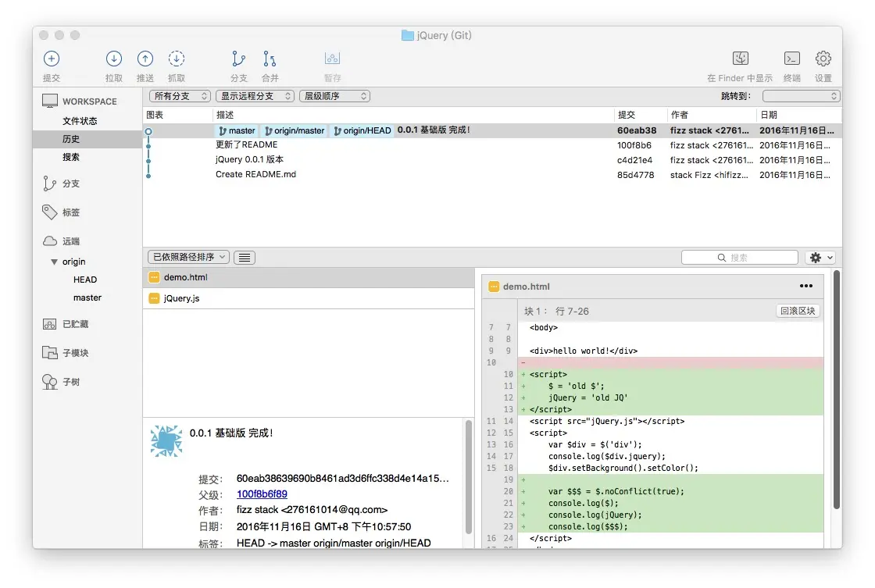
Task: Click the modified icon beside jQuery.js
Action: (x=154, y=298)
